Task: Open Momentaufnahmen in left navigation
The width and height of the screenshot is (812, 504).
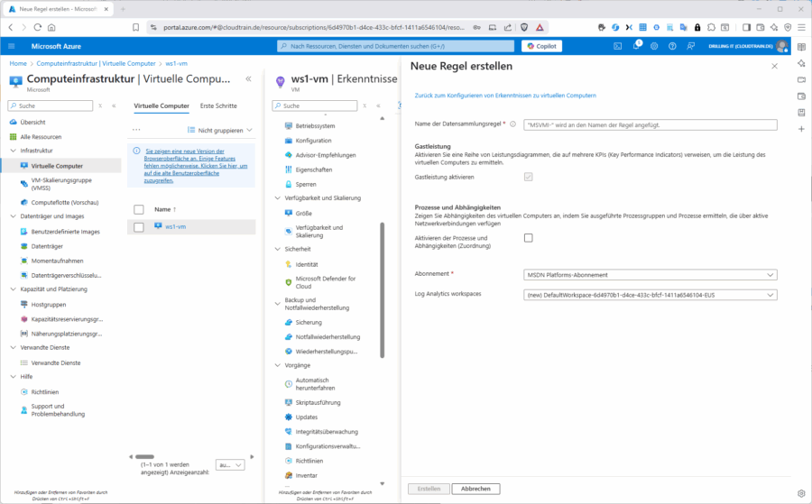Action: 57,261
